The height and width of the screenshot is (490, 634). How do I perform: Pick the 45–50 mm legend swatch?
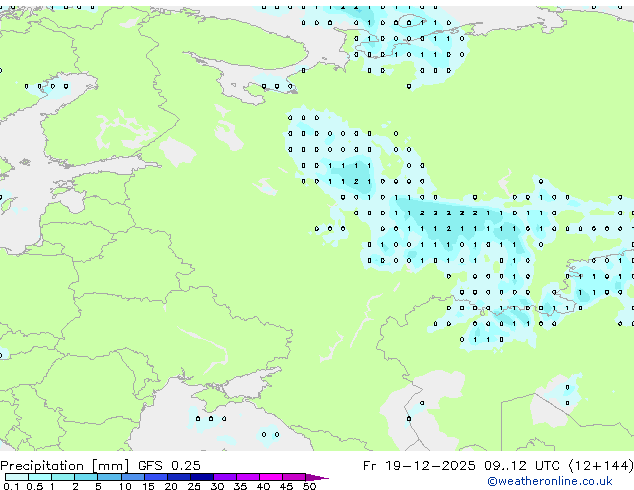click(x=294, y=477)
